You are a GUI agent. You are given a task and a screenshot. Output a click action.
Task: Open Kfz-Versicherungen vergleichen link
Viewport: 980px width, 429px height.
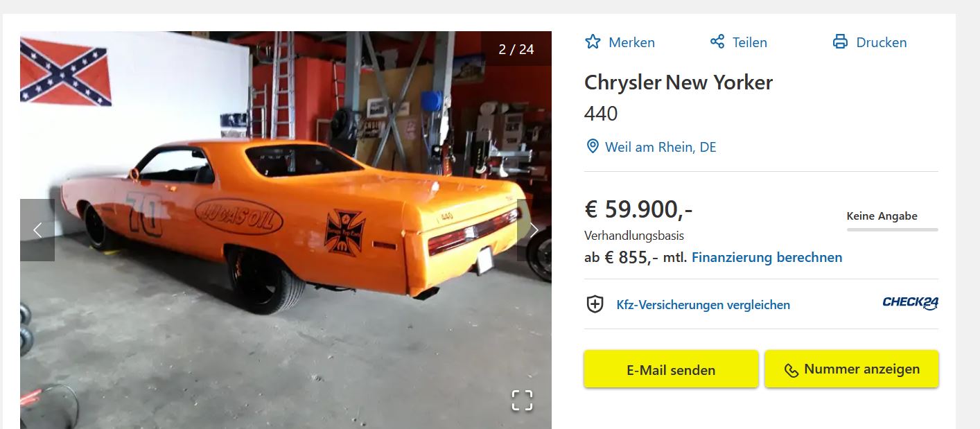tap(703, 305)
